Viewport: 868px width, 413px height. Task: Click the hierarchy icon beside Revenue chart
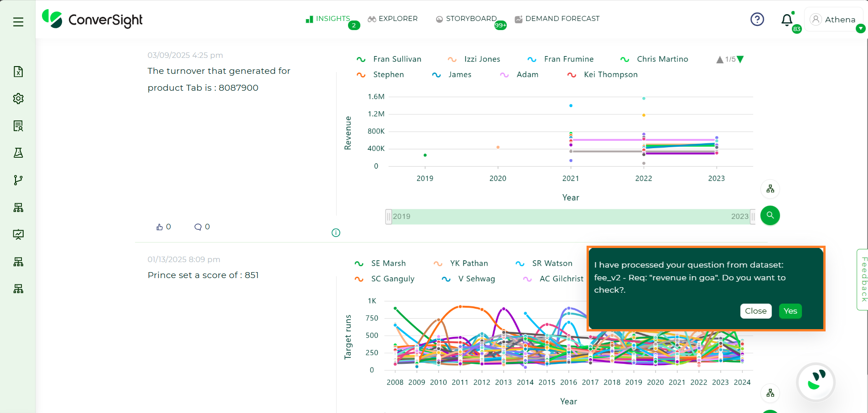click(x=770, y=189)
